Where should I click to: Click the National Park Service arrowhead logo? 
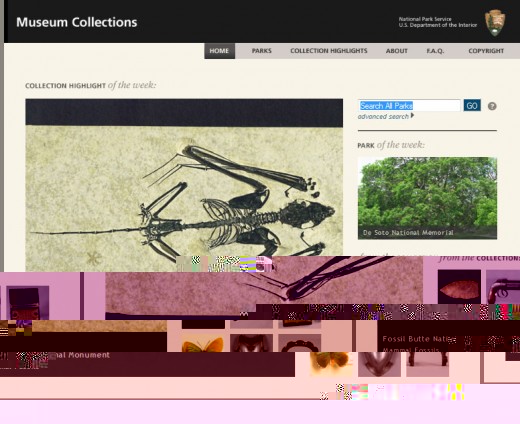tap(495, 23)
